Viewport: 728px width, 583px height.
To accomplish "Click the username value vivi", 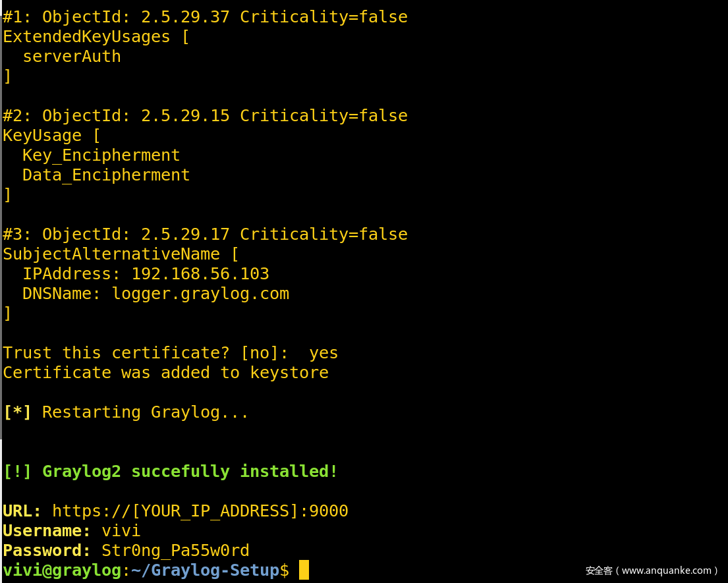I will (x=121, y=531).
